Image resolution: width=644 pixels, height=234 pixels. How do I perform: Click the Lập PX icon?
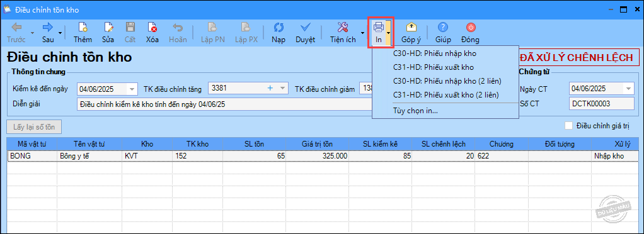(246, 28)
